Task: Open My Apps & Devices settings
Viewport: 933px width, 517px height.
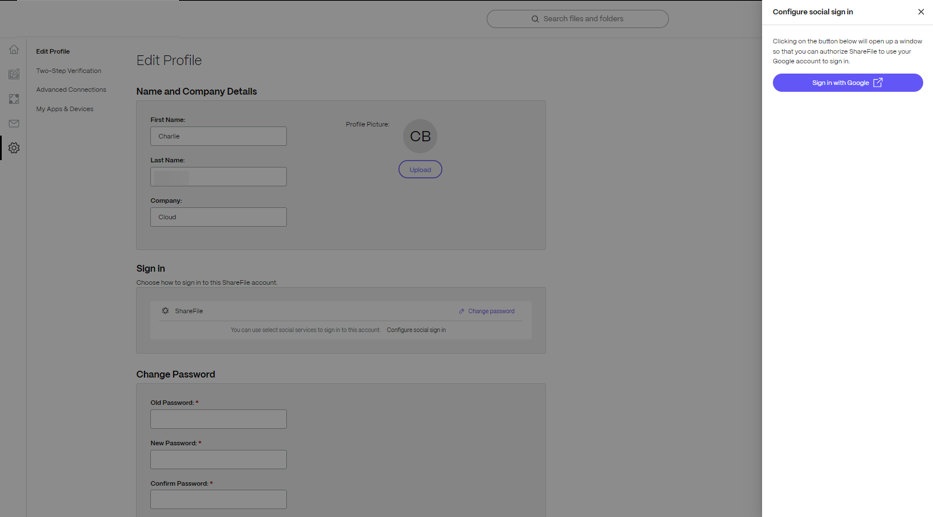Action: pos(64,109)
